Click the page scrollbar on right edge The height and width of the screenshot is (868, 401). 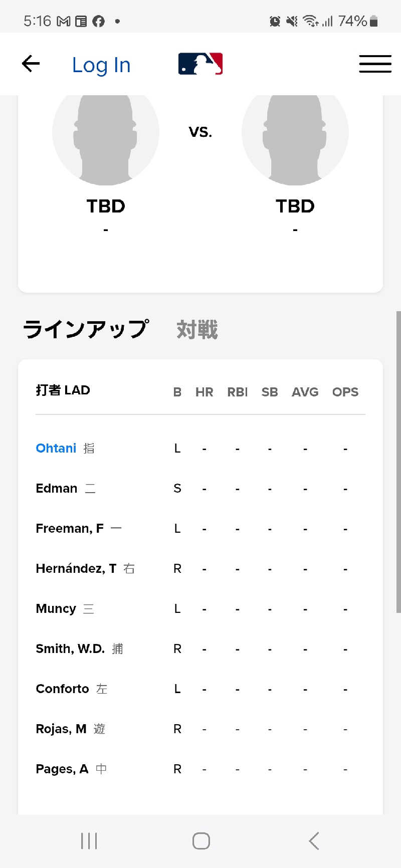pyautogui.click(x=398, y=461)
